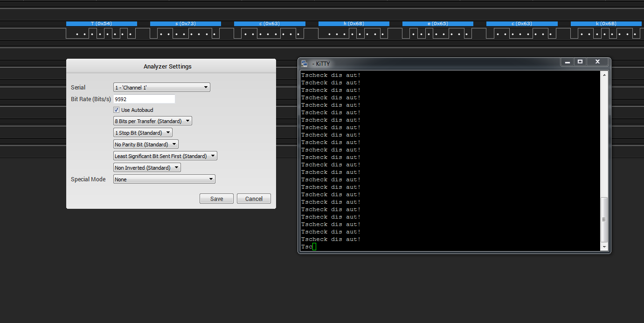
Task: Click the KiTTY vertical scrollbar thumb
Action: pyautogui.click(x=604, y=219)
